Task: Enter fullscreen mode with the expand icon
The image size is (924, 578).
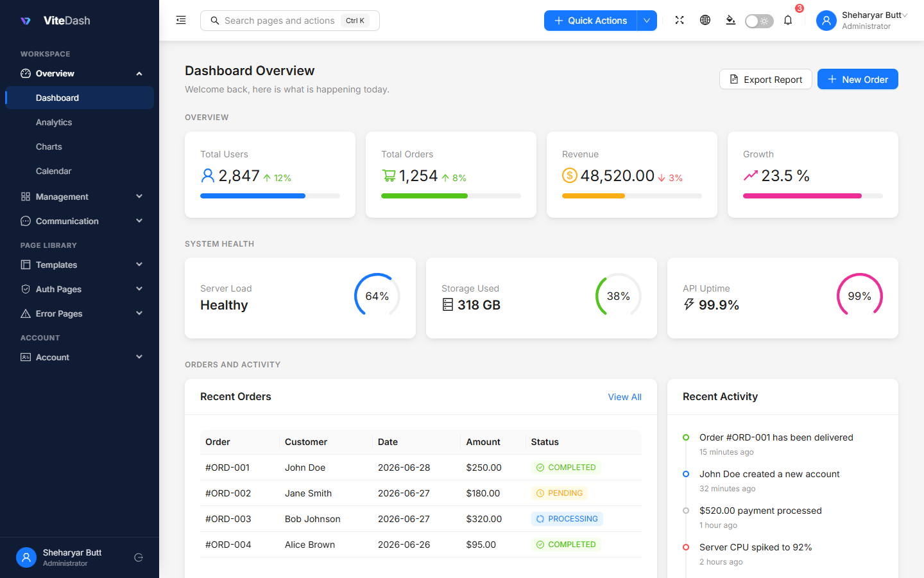Action: (x=680, y=21)
